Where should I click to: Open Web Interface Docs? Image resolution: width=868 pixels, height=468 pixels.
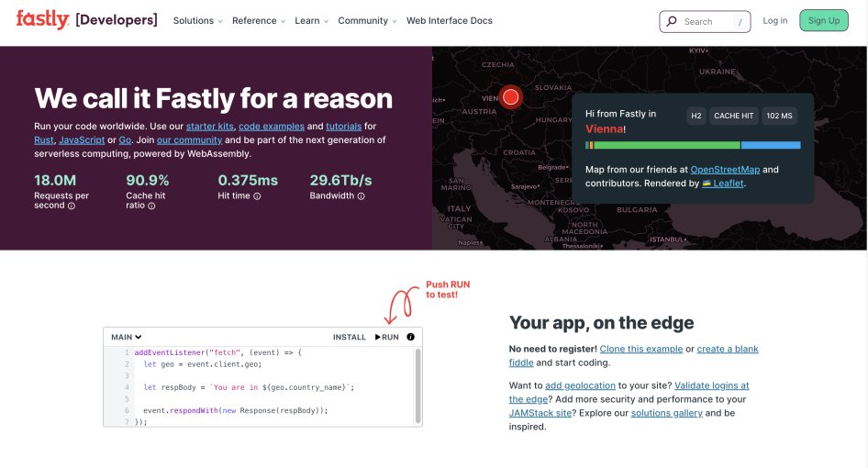click(449, 20)
